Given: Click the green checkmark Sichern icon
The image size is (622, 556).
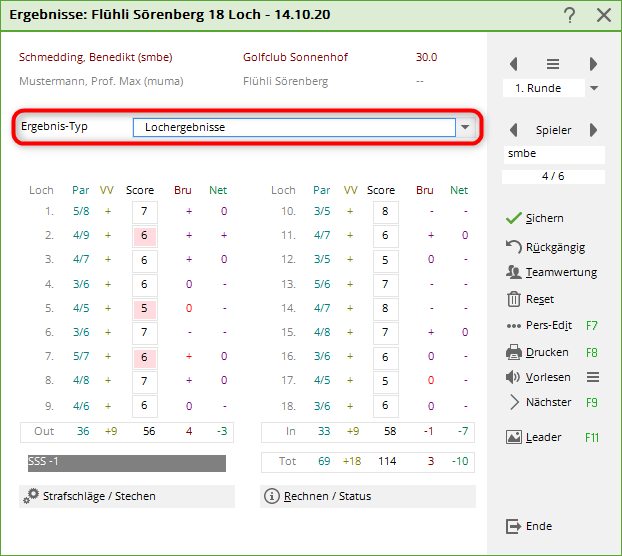Looking at the screenshot, I should pyautogui.click(x=514, y=218).
